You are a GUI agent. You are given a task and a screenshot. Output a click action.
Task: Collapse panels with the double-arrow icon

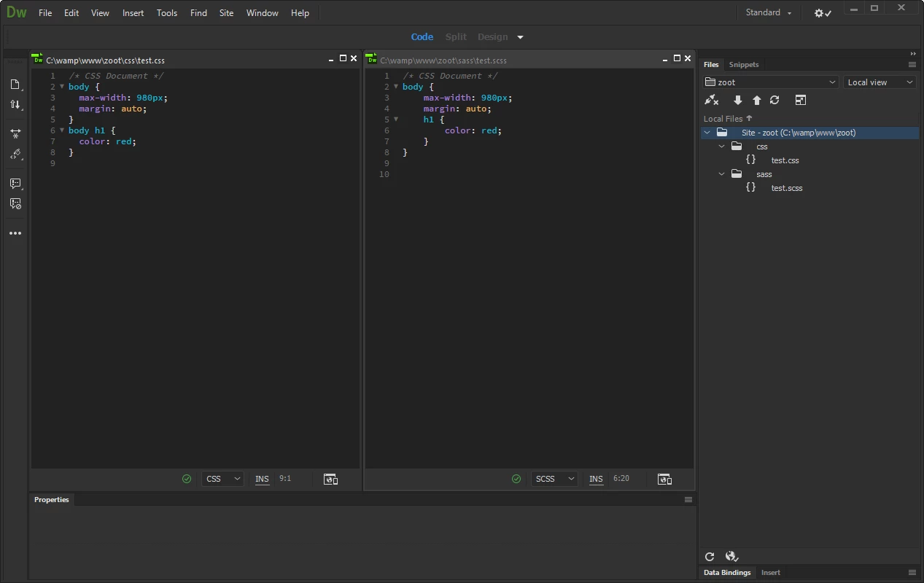(913, 54)
